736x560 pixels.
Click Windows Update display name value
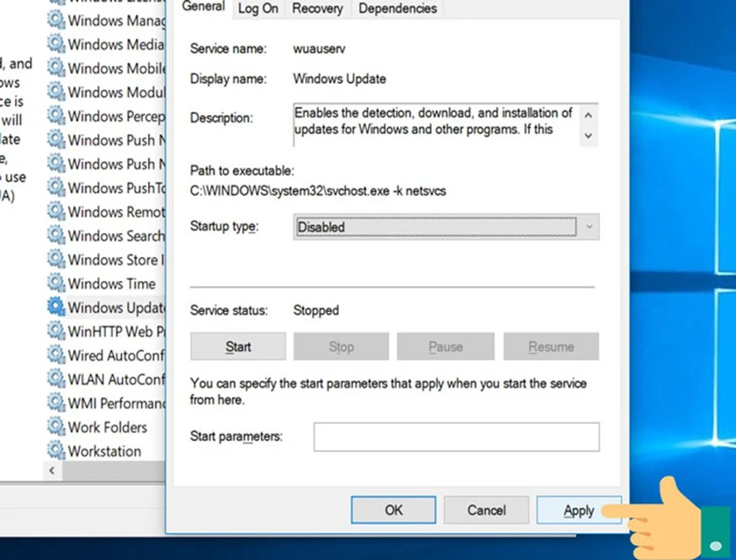tap(339, 79)
